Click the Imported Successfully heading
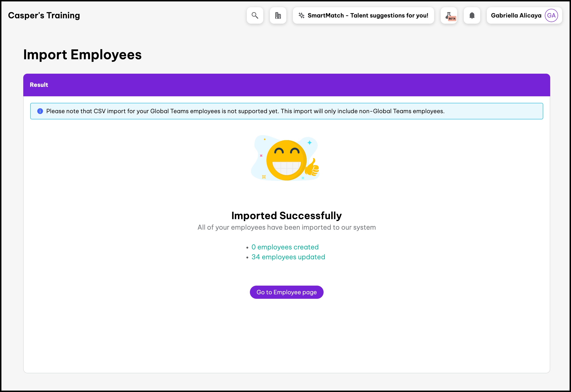The image size is (571, 392). pyautogui.click(x=287, y=216)
